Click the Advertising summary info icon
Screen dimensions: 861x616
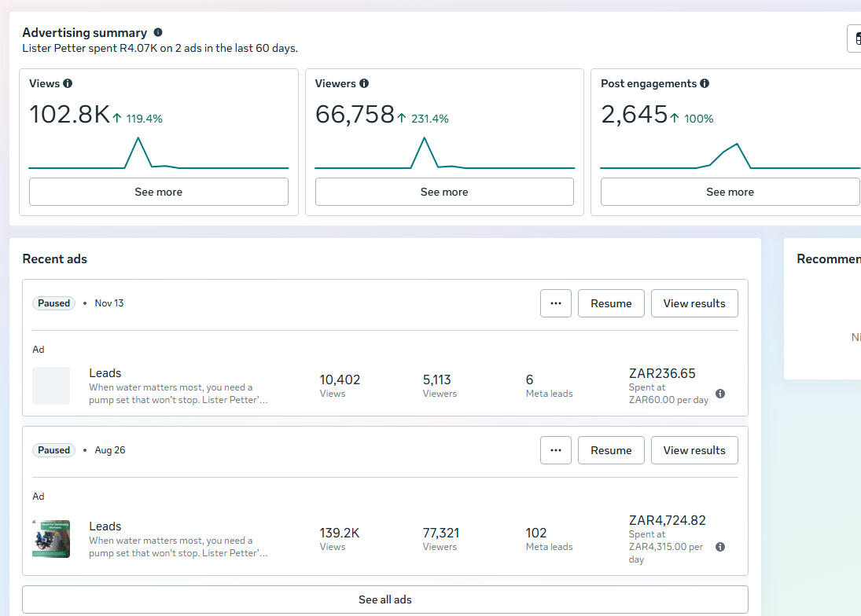pyautogui.click(x=158, y=32)
